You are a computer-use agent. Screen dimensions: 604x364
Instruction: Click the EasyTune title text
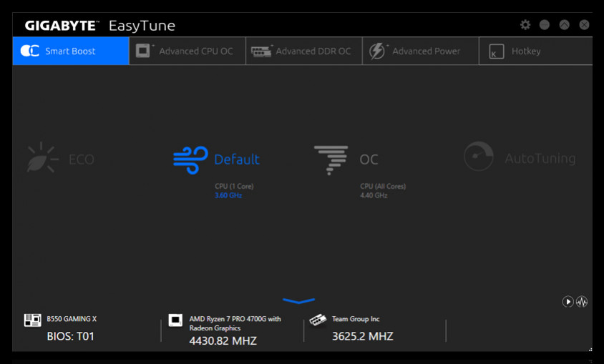142,26
